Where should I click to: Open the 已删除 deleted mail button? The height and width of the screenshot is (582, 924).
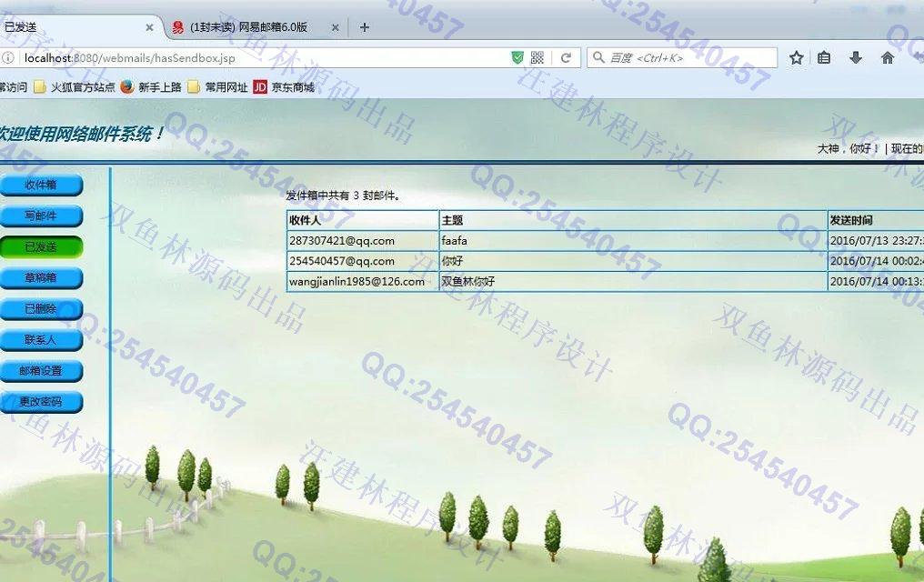(41, 308)
